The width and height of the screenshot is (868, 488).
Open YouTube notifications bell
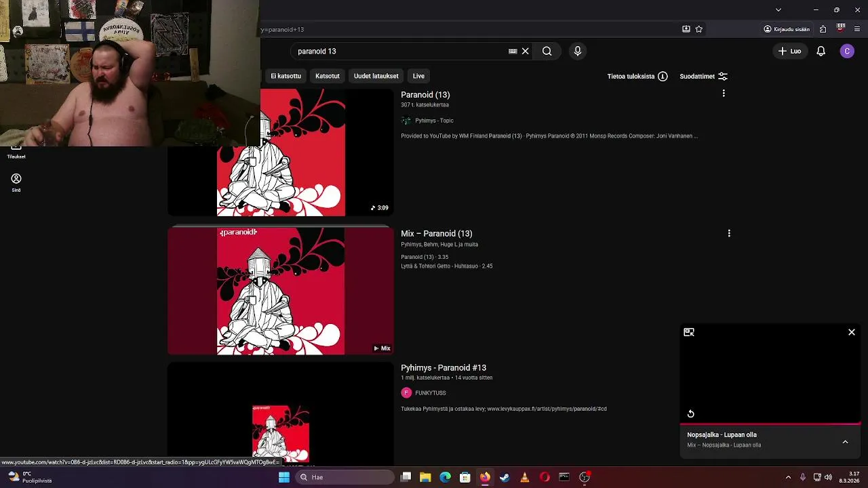[x=821, y=51]
